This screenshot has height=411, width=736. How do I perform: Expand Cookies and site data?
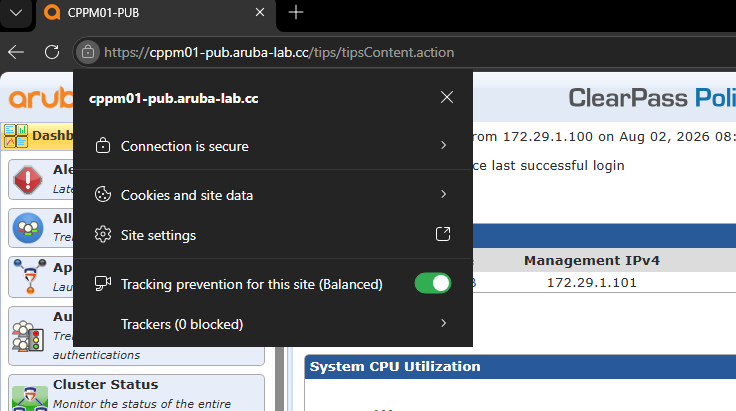pyautogui.click(x=273, y=195)
